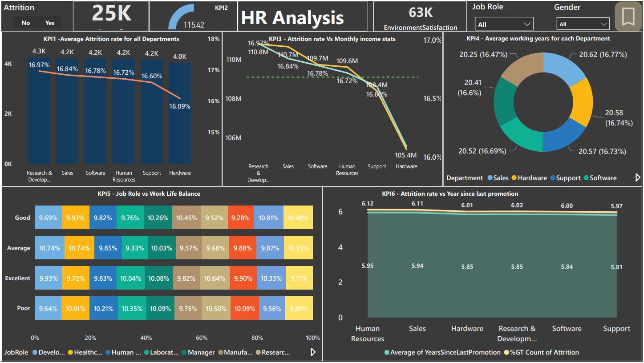Click the Excellent axis label in KPI5
Viewport: 644px width, 363px height.
tap(18, 278)
